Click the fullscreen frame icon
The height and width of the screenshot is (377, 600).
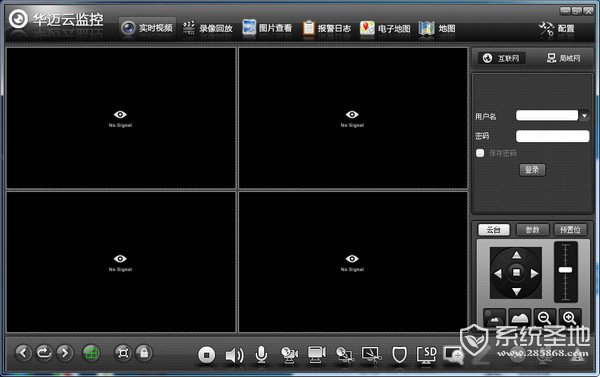[x=123, y=353]
